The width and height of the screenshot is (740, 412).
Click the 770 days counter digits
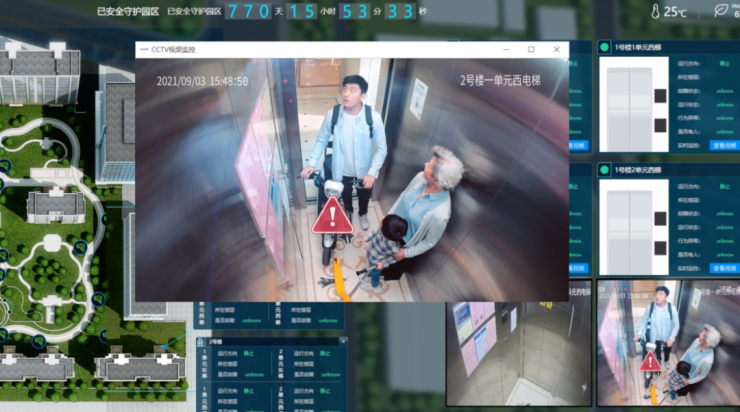pyautogui.click(x=249, y=11)
